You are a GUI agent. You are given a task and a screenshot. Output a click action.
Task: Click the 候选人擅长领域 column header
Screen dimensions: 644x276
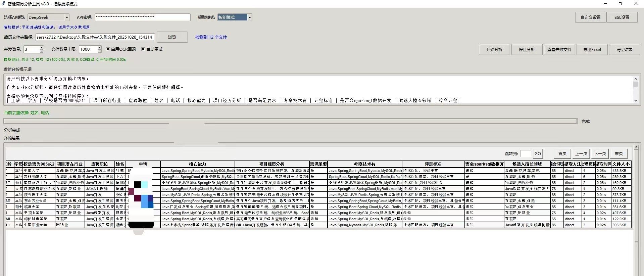527,164
